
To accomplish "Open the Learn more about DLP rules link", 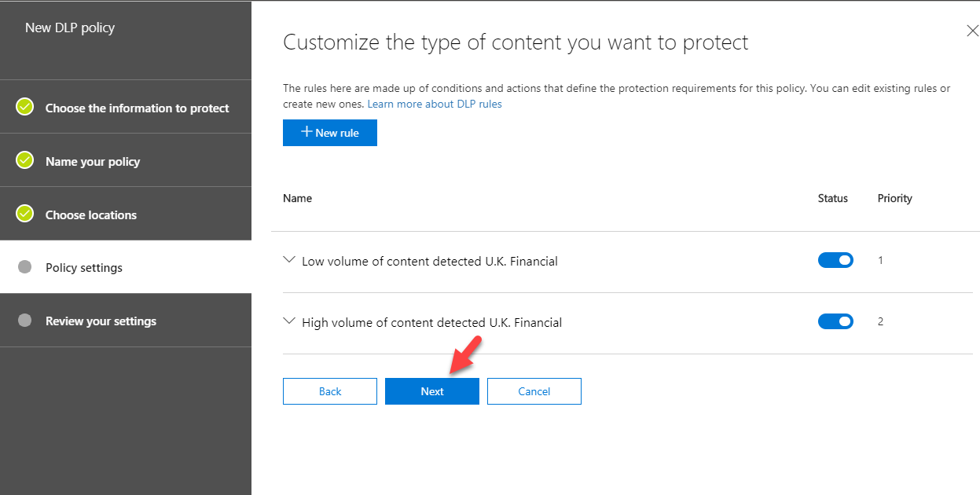I will pos(435,104).
